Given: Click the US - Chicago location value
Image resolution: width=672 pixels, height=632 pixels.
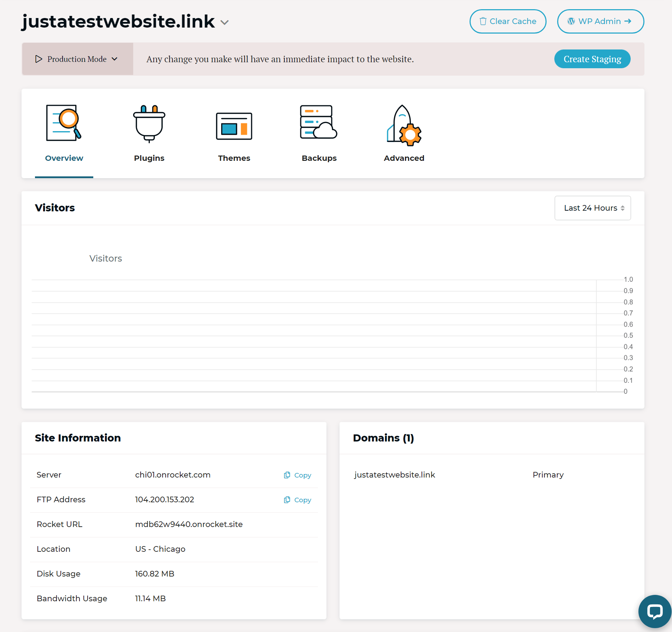Looking at the screenshot, I should (x=160, y=549).
